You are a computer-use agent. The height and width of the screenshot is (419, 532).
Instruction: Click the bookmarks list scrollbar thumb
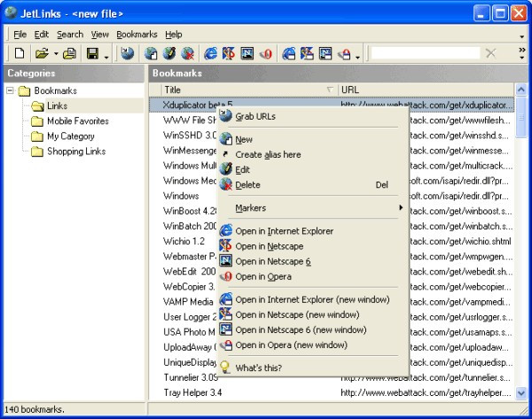pos(521,117)
